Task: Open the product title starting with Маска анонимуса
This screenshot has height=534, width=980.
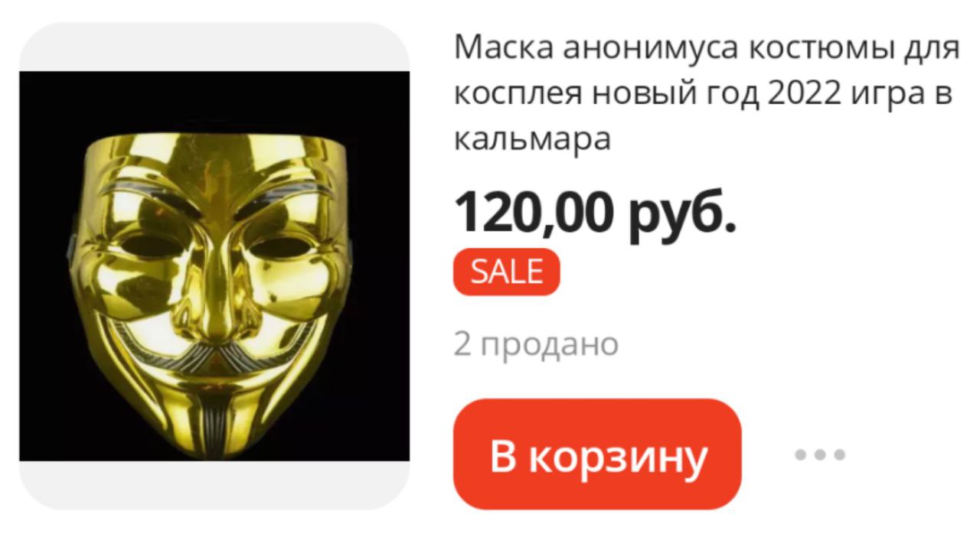Action: click(x=707, y=93)
